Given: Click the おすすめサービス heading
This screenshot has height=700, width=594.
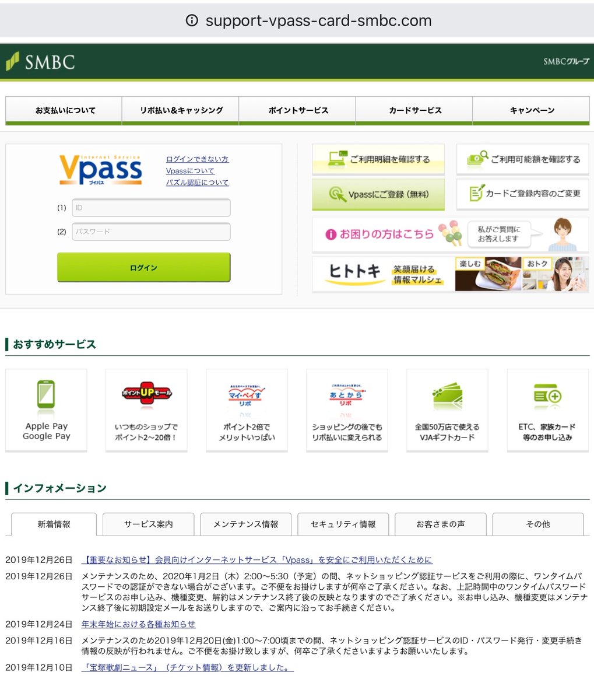Looking at the screenshot, I should 54,344.
